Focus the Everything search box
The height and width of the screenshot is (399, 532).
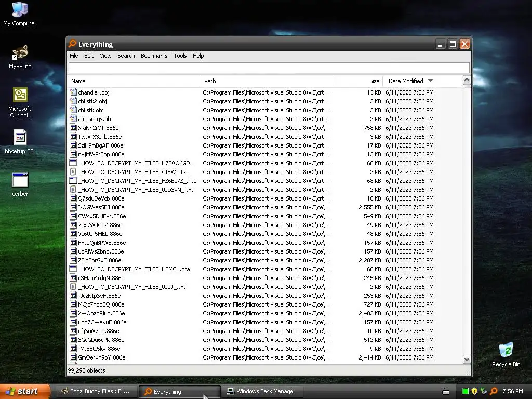click(269, 68)
